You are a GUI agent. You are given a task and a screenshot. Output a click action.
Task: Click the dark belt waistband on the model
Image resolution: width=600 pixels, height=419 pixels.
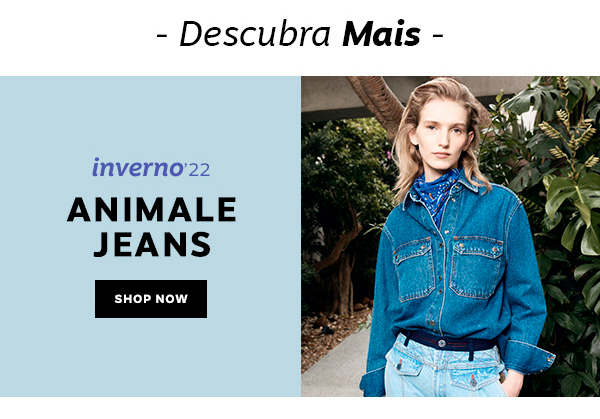pos(448,341)
